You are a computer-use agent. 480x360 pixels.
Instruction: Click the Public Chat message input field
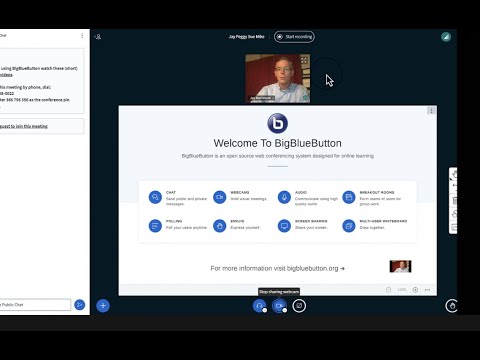click(35, 305)
